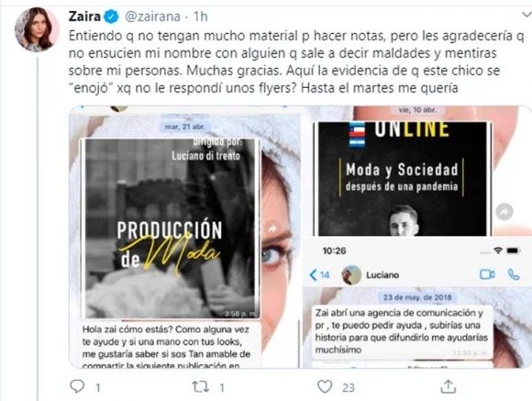The image size is (532, 401).
Task: Tap the phone call icon beside Luciano
Action: tap(514, 274)
